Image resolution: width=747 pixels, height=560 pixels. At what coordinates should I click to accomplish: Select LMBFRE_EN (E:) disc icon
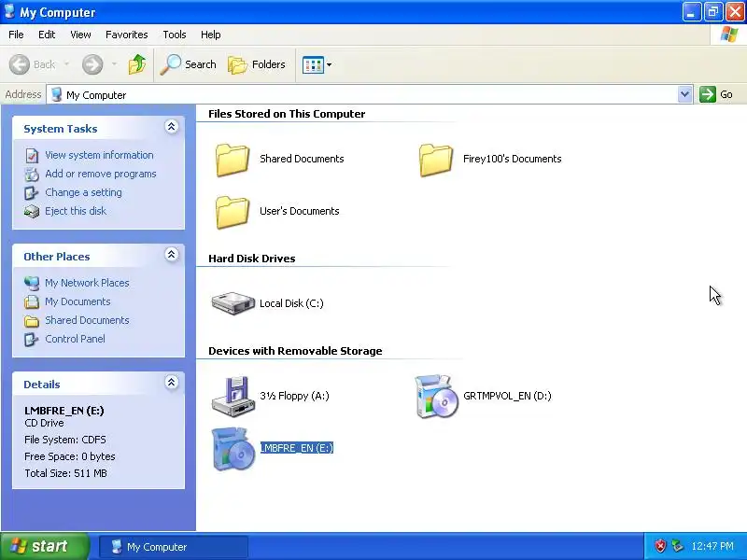[x=233, y=449]
